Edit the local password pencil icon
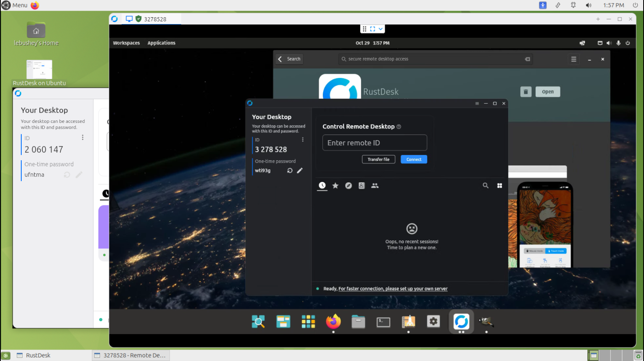The width and height of the screenshot is (644, 361). [x=79, y=174]
